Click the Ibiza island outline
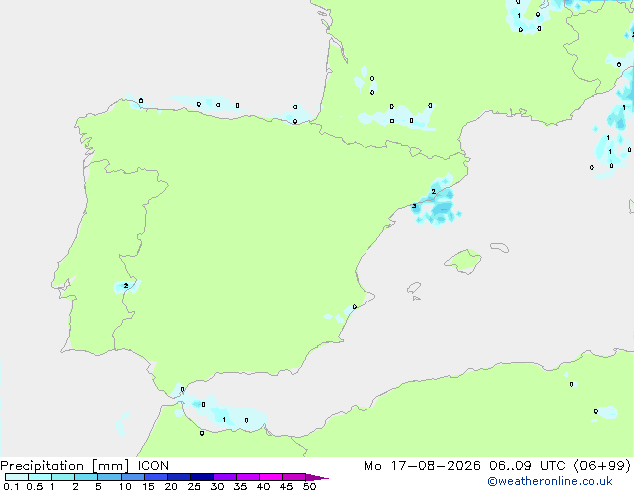Viewport: 634px width, 490px height. pyautogui.click(x=414, y=288)
